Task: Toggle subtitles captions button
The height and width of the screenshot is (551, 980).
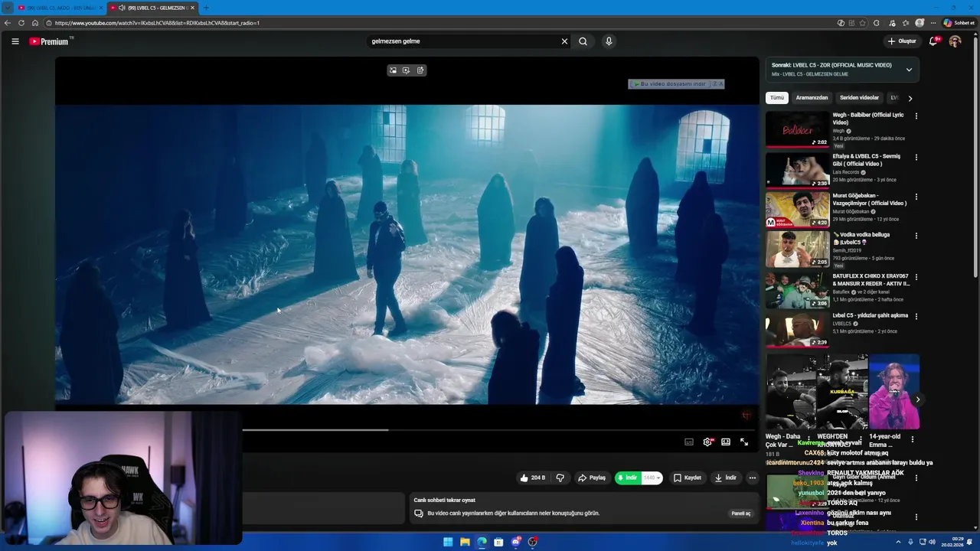Action: click(x=689, y=442)
